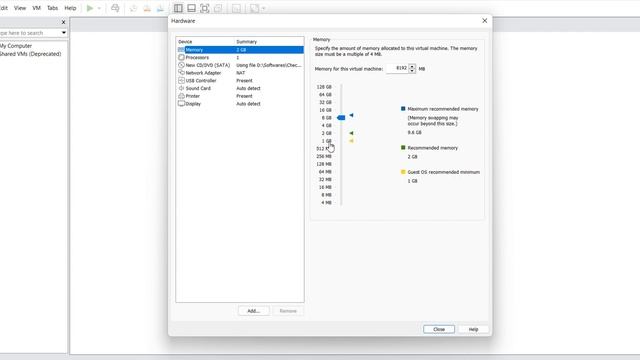Click the 16 GB label on memory scale

click(325, 110)
